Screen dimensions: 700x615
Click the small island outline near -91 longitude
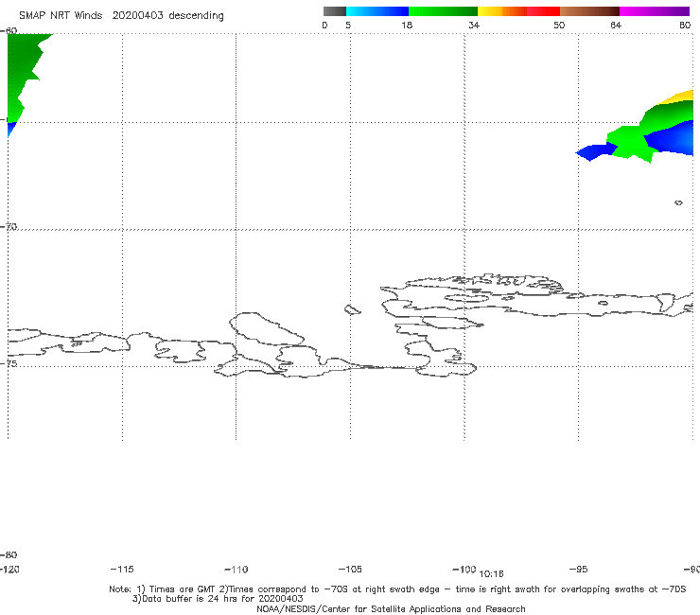point(678,202)
